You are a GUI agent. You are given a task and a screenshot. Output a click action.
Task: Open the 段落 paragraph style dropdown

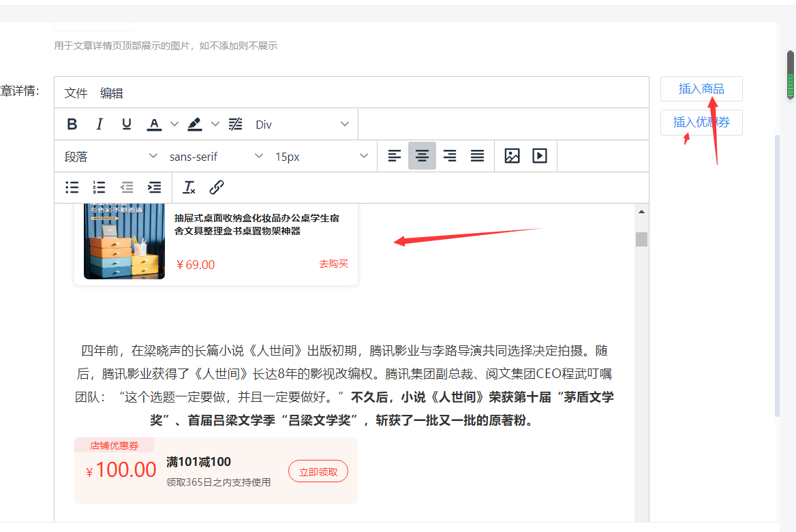pos(110,157)
